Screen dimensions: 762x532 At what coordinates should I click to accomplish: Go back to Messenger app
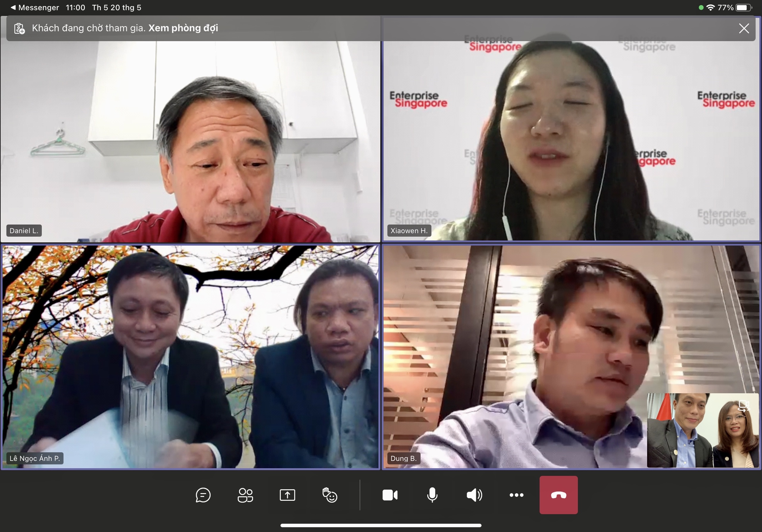pyautogui.click(x=35, y=7)
